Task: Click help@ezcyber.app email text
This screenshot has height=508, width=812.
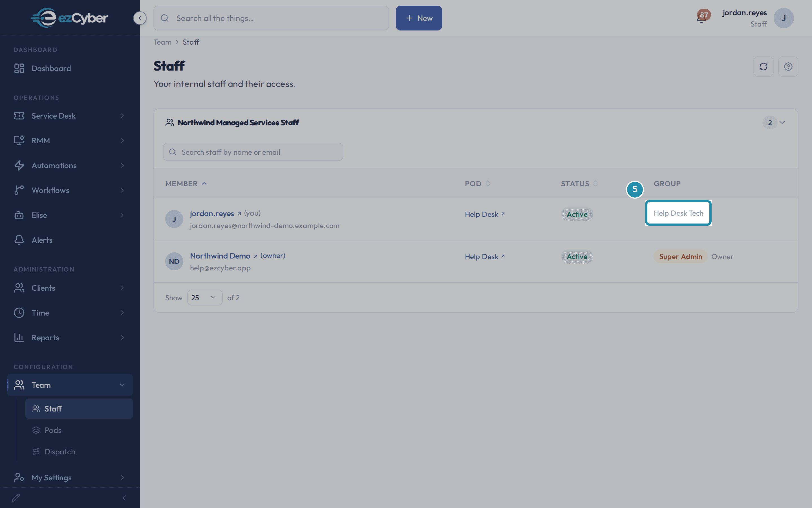Action: (x=220, y=268)
